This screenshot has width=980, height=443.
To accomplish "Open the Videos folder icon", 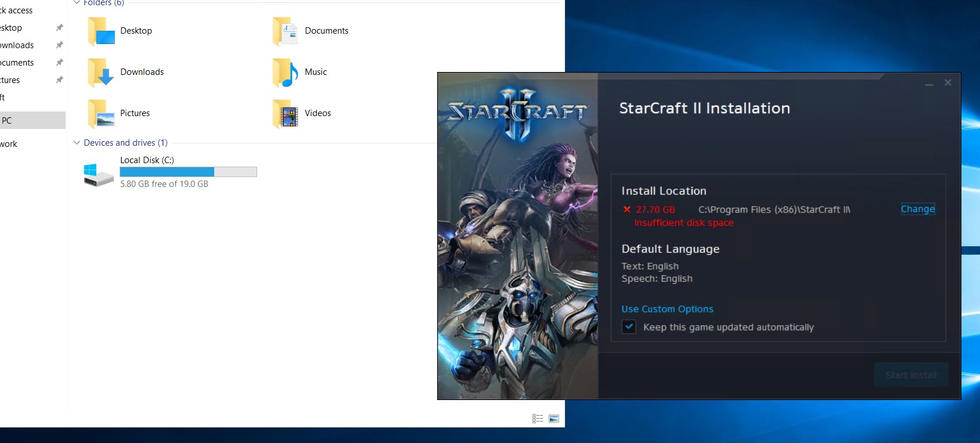I will click(x=285, y=114).
